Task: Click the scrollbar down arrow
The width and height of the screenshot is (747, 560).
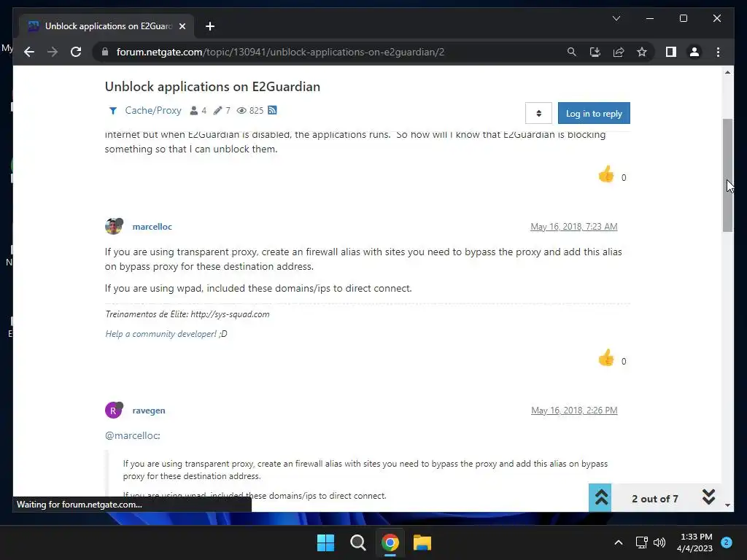Action: click(727, 505)
